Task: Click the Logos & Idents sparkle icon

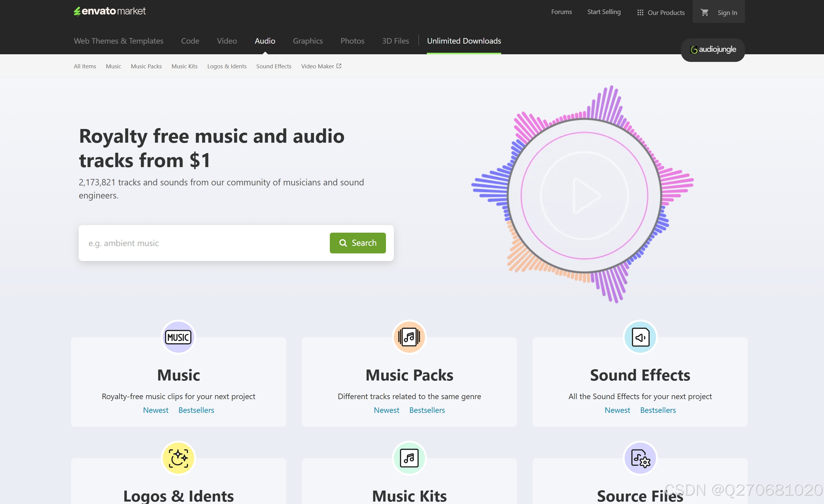Action: 178,458
